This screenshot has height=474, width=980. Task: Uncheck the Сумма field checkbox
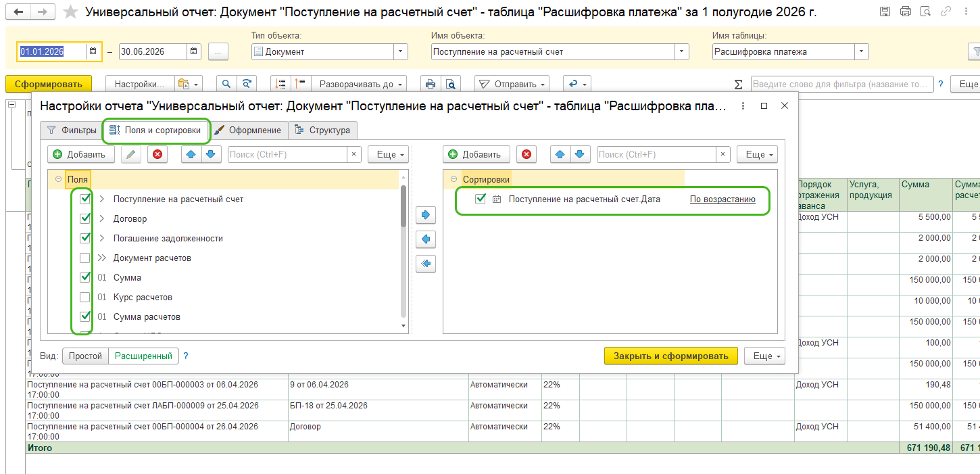[x=84, y=277]
